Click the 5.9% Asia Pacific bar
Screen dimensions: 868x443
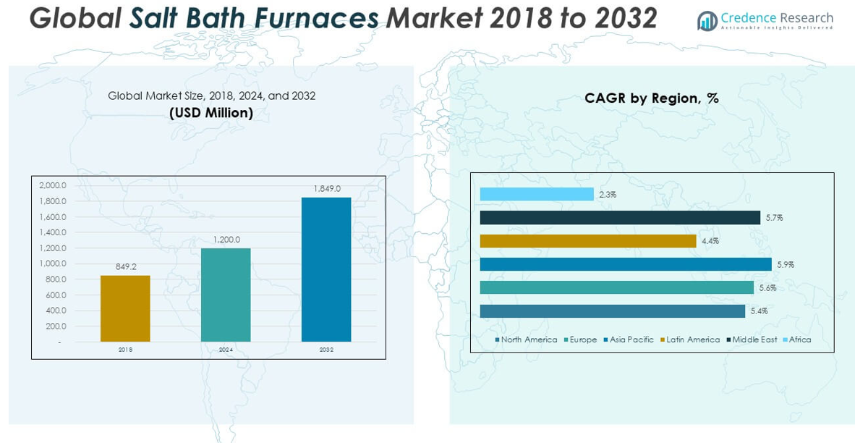[626, 264]
